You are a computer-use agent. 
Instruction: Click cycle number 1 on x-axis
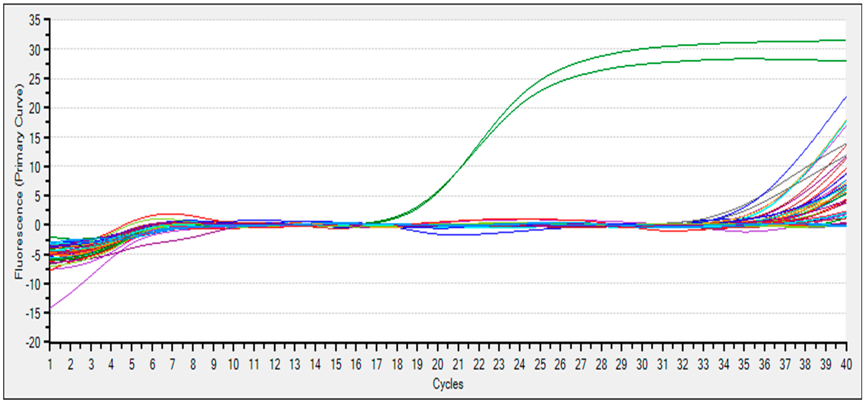tap(50, 365)
